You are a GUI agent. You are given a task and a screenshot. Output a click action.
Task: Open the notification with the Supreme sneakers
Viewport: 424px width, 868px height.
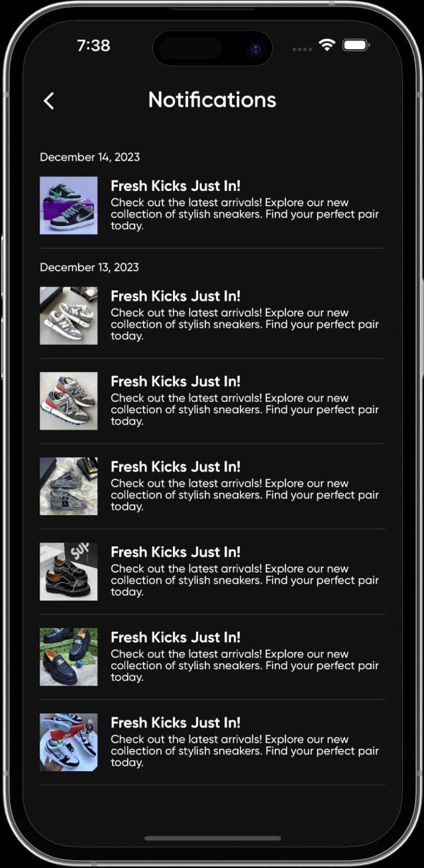[245, 571]
